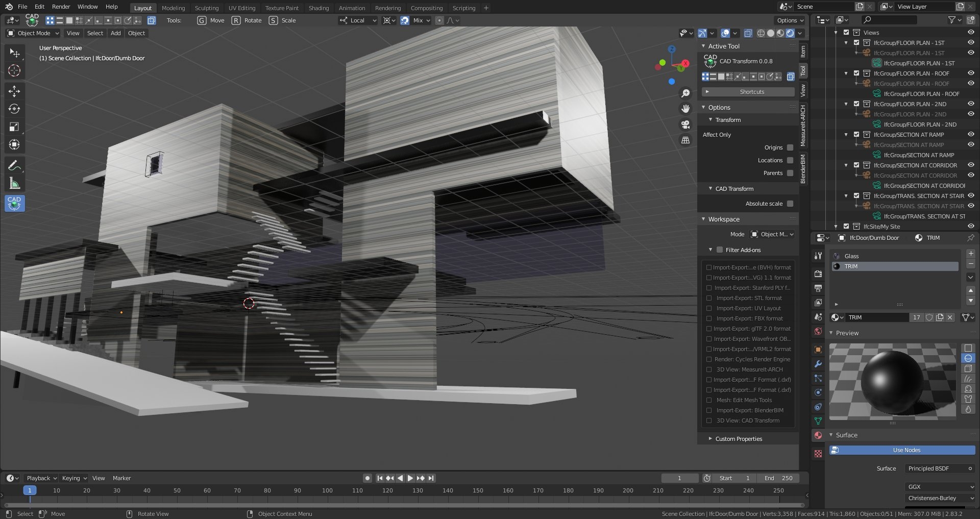Open the Physics properties tab
Image resolution: width=980 pixels, height=519 pixels.
pyautogui.click(x=818, y=392)
